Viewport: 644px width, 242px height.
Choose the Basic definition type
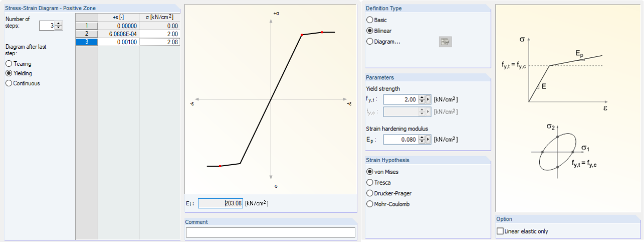click(x=370, y=20)
